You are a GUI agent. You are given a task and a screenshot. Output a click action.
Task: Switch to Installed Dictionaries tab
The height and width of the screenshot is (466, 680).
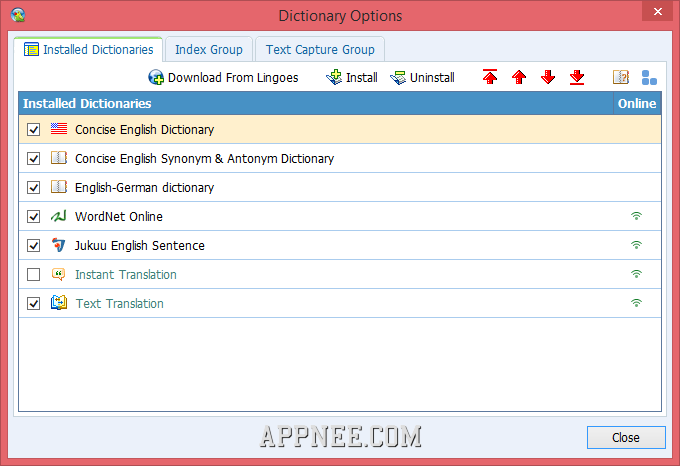tap(88, 49)
